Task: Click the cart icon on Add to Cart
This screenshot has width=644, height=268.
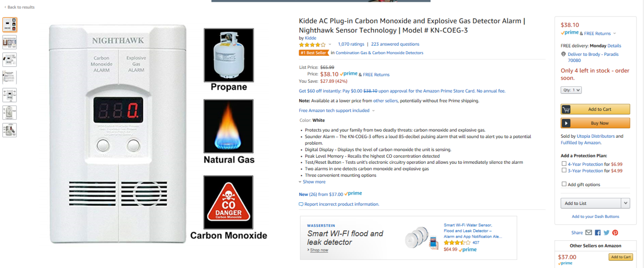Action: [566, 109]
